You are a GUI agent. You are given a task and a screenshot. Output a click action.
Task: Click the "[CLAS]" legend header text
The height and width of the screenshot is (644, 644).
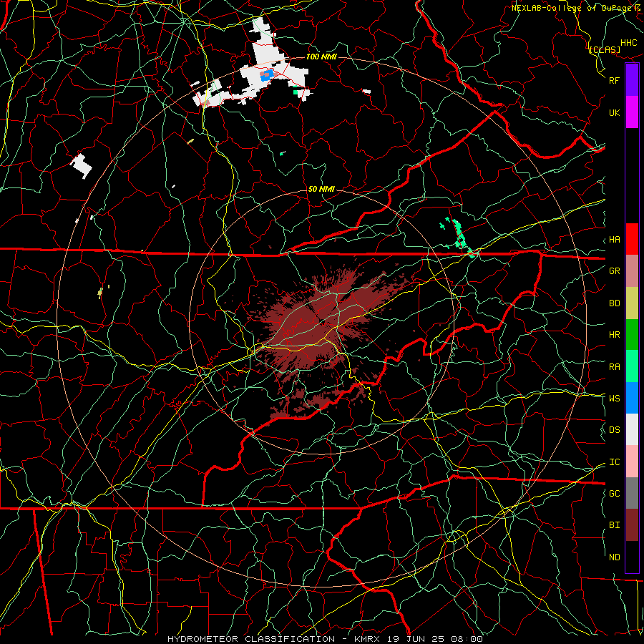point(605,50)
